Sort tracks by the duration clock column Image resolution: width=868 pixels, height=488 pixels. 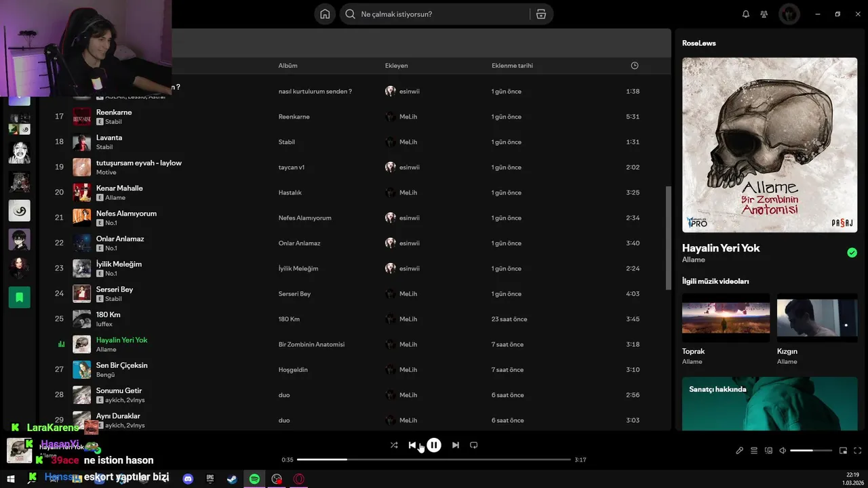tap(635, 66)
